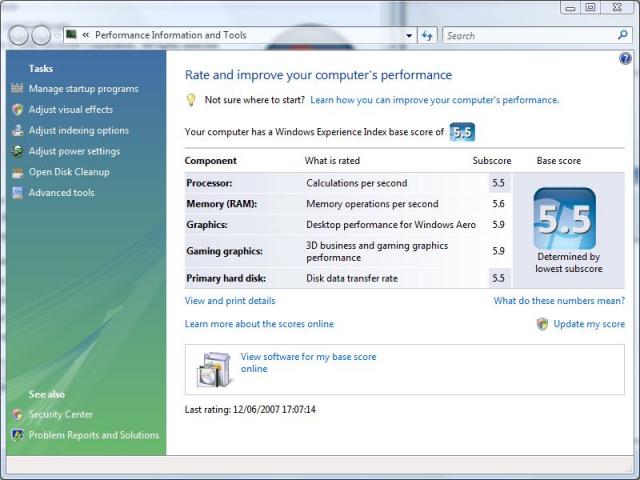Click the Adjust visual effects shield icon

pos(17,109)
